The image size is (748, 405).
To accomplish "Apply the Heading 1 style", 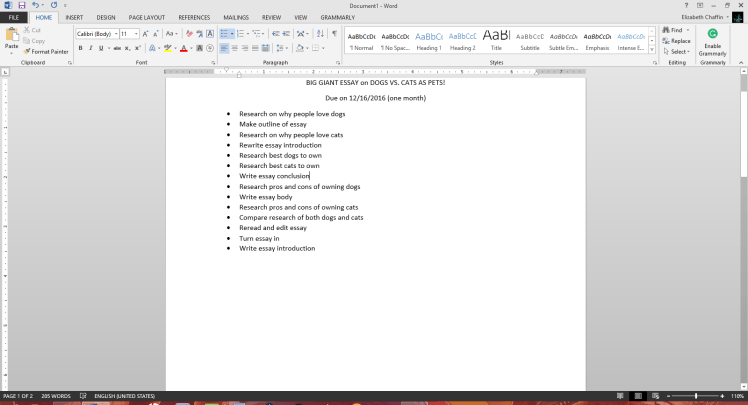I will point(429,39).
